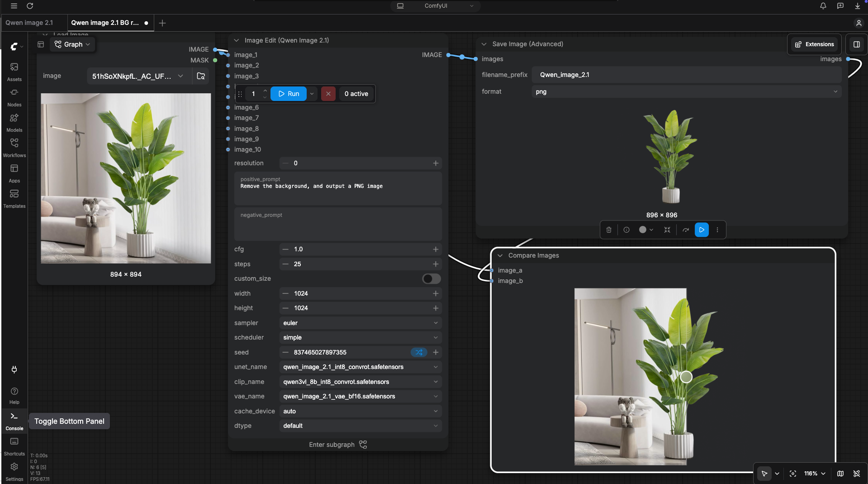Screen dimensions: 868x484
Task: Open the notifications bell
Action: 823,6
